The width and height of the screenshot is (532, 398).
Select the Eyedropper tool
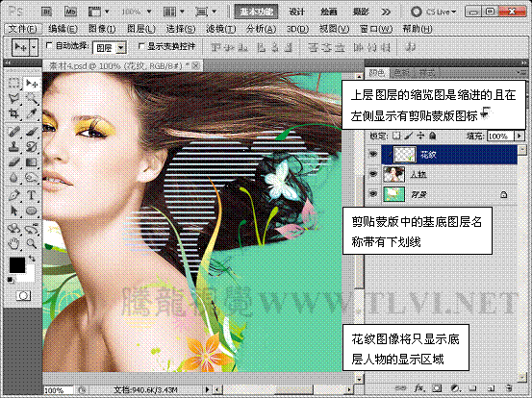(31, 113)
